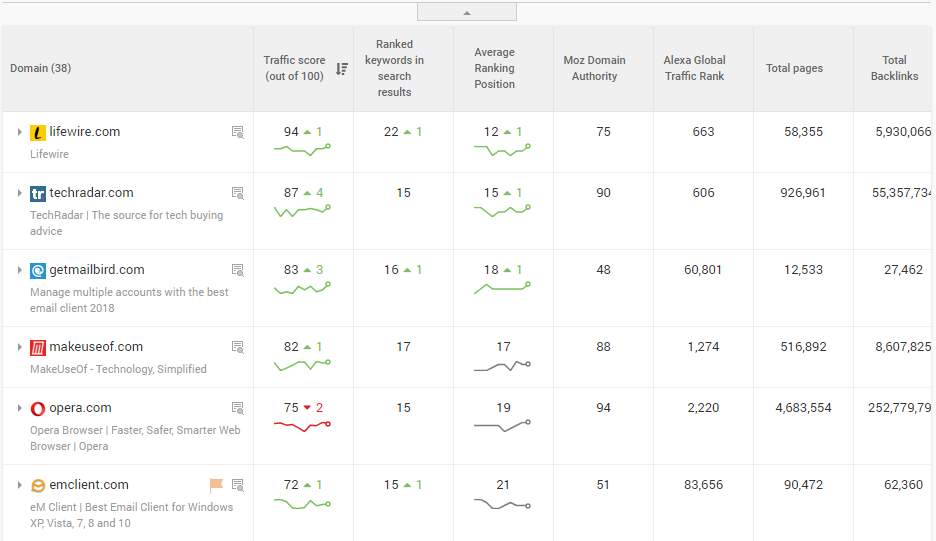Click Alexa rank 83,656 for emclient.com
Image resolution: width=936 pixels, height=541 pixels.
coord(703,485)
